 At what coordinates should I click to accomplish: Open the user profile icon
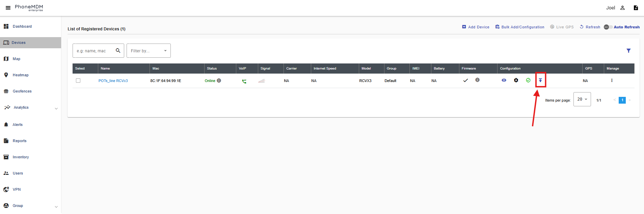coord(622,8)
